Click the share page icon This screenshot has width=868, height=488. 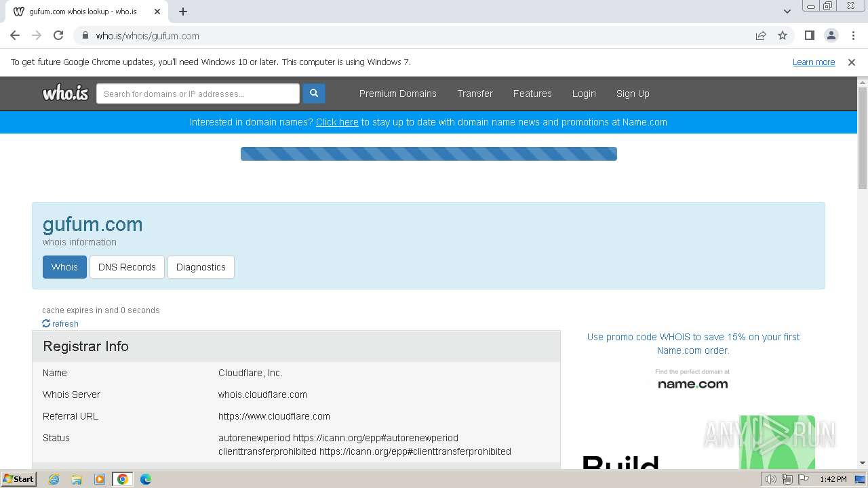pyautogui.click(x=761, y=35)
